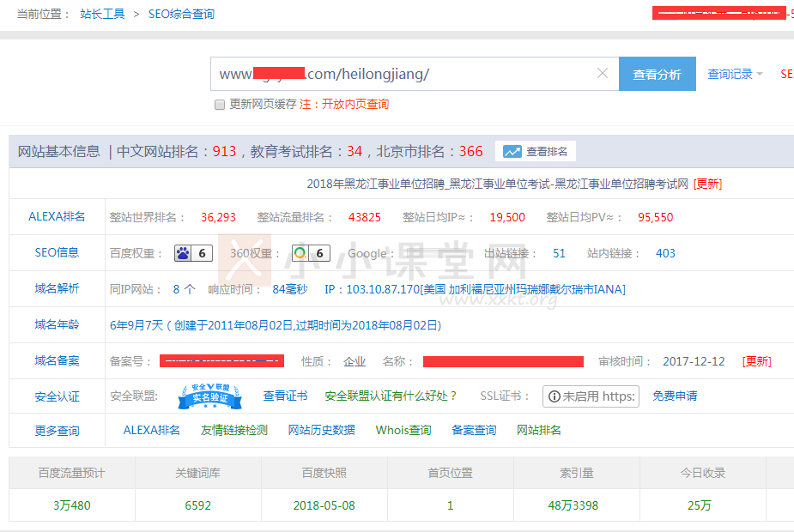Open ALEXA排名 in 更多查询 row
The width and height of the screenshot is (794, 532).
click(x=151, y=430)
